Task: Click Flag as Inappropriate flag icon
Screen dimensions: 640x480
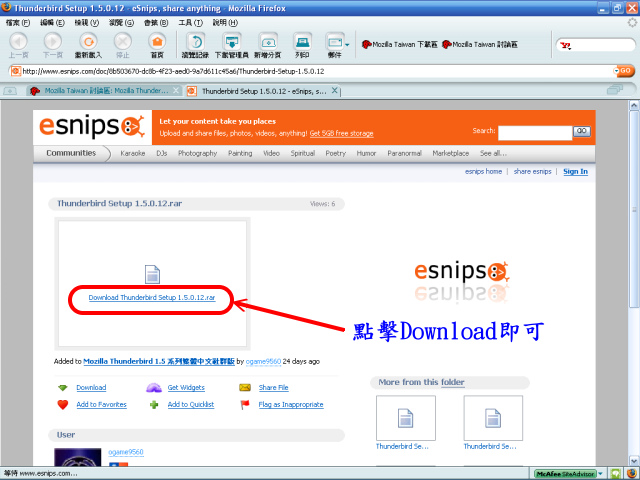Action: tap(245, 404)
